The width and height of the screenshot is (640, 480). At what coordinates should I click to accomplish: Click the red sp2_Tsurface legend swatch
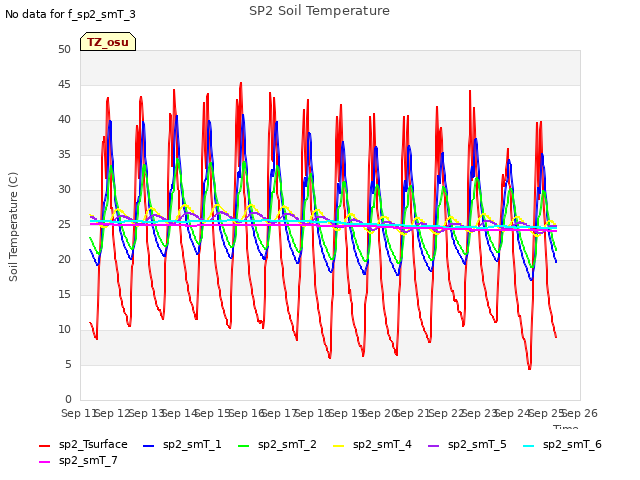pos(44,446)
